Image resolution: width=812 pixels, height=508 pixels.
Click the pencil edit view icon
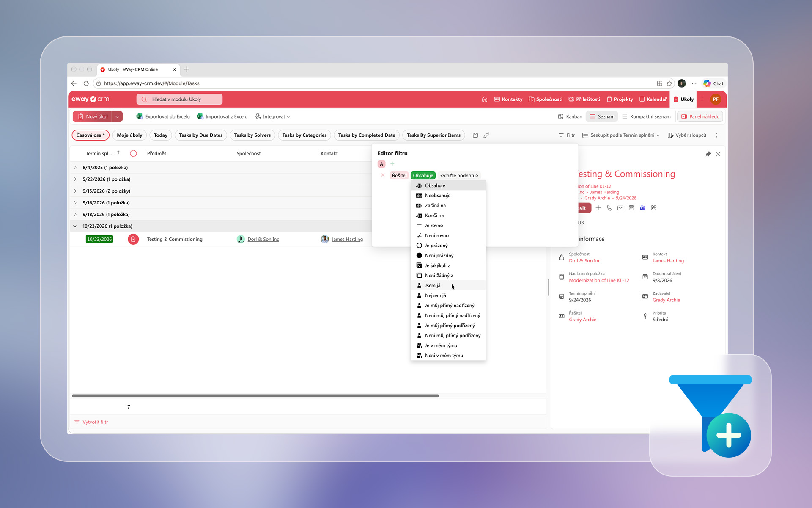(x=487, y=135)
